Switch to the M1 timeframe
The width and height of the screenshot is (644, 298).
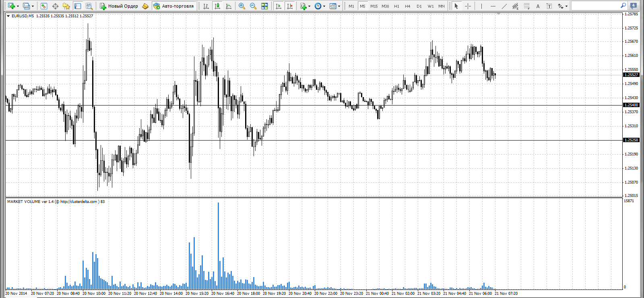pos(351,6)
